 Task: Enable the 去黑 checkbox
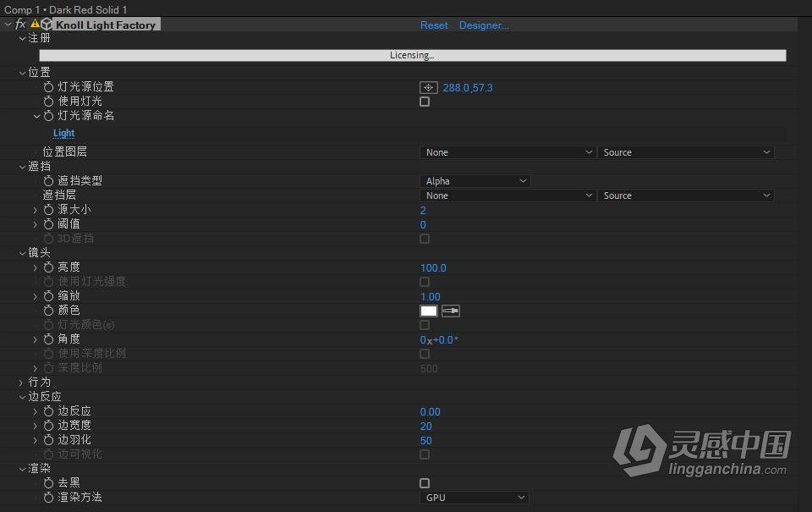(425, 483)
